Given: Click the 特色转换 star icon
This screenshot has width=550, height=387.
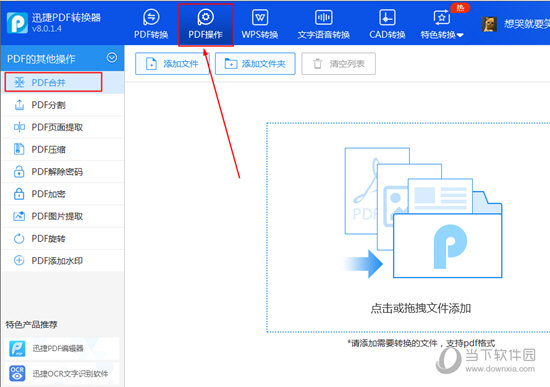Looking at the screenshot, I should click(442, 17).
